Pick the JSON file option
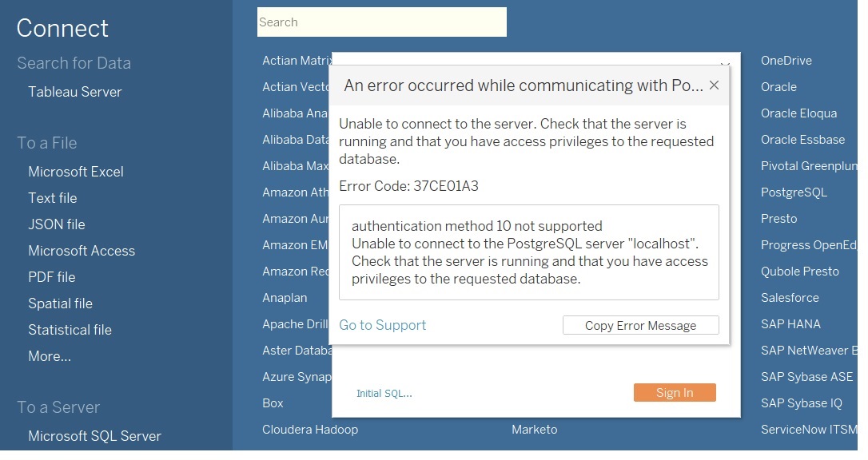868x460 pixels. pos(56,224)
